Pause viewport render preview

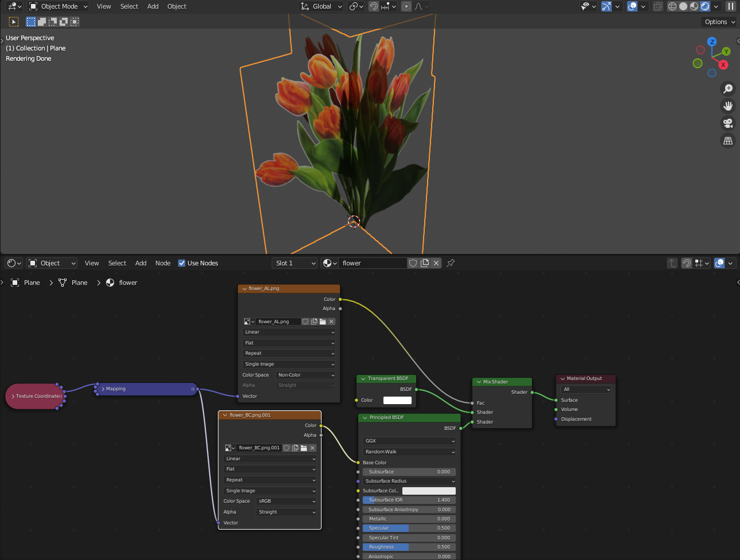pyautogui.click(x=730, y=6)
